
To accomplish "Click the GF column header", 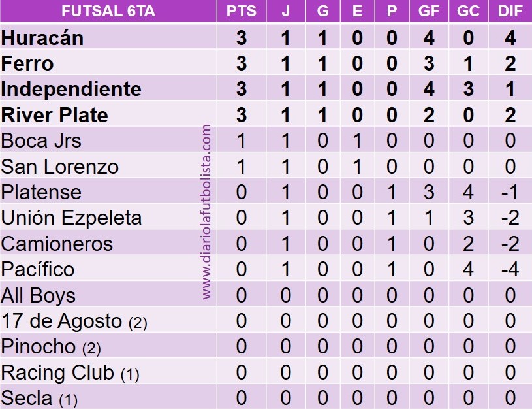I will pos(429,11).
